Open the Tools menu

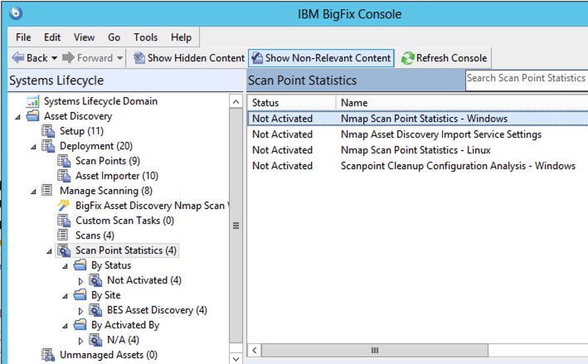145,37
